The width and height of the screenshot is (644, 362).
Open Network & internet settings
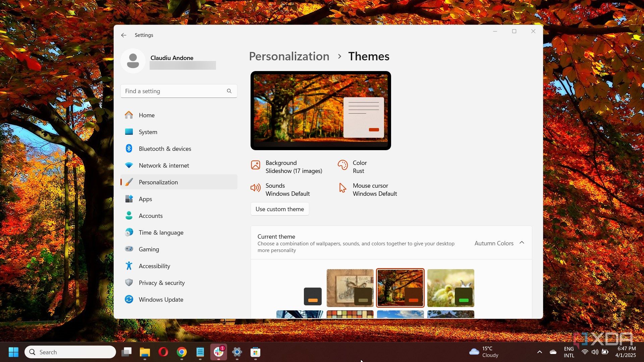tap(179, 165)
